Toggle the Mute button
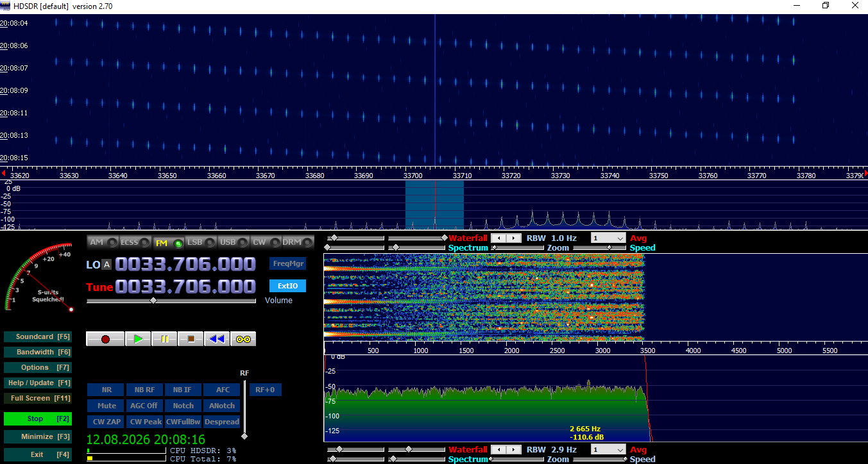Viewport: 868px width, 464px height. pyautogui.click(x=106, y=406)
